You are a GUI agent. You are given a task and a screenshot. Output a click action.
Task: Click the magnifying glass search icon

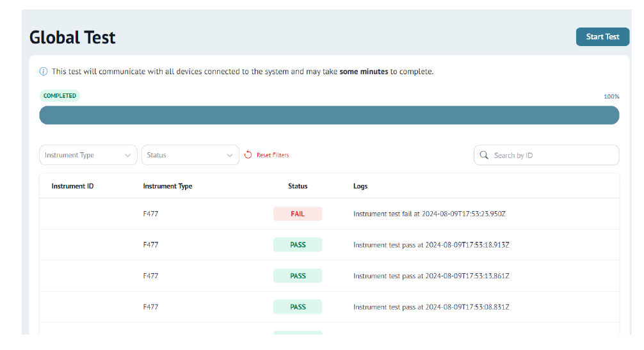(x=484, y=155)
